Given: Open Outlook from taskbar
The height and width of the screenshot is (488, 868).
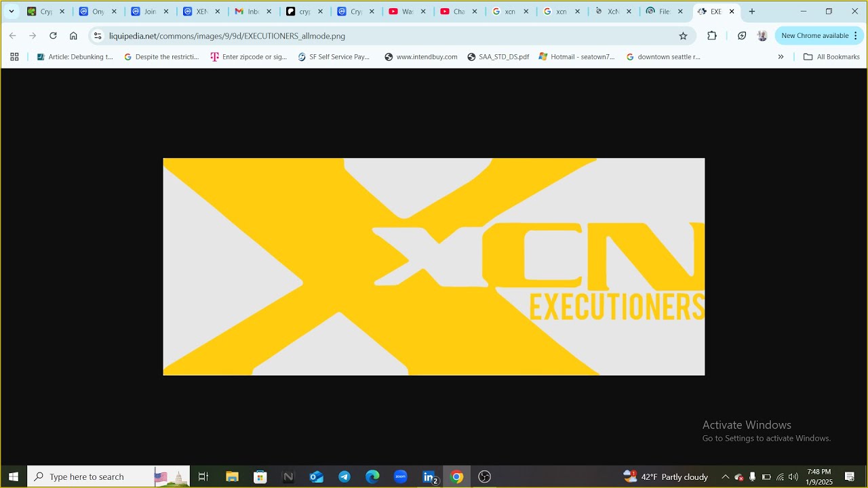Looking at the screenshot, I should 317,476.
